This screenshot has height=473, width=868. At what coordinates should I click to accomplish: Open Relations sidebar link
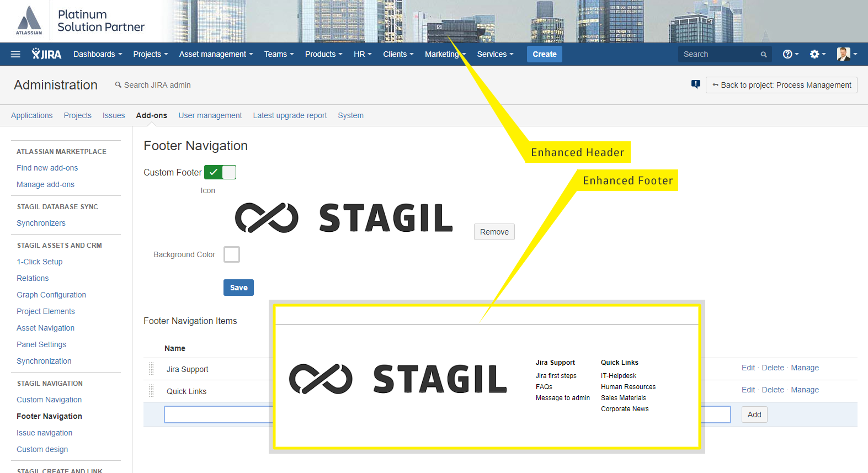click(x=33, y=278)
